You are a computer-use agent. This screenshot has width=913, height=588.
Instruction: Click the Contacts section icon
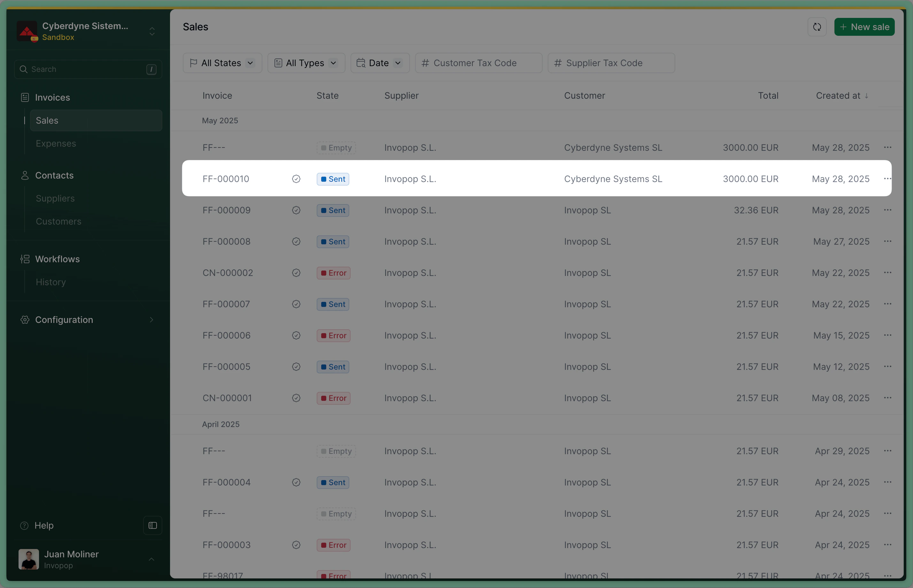click(x=25, y=176)
